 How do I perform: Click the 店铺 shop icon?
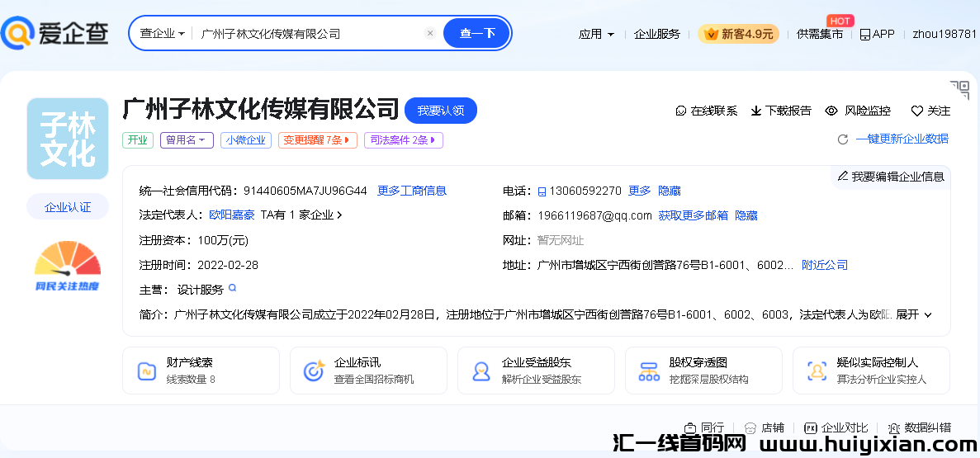[750, 428]
